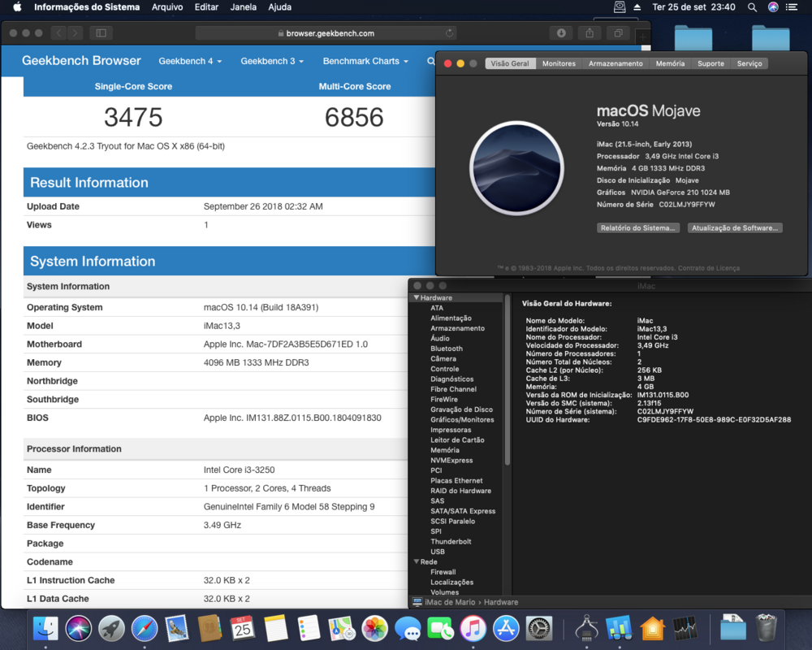Click the Safari share icon

pyautogui.click(x=590, y=33)
